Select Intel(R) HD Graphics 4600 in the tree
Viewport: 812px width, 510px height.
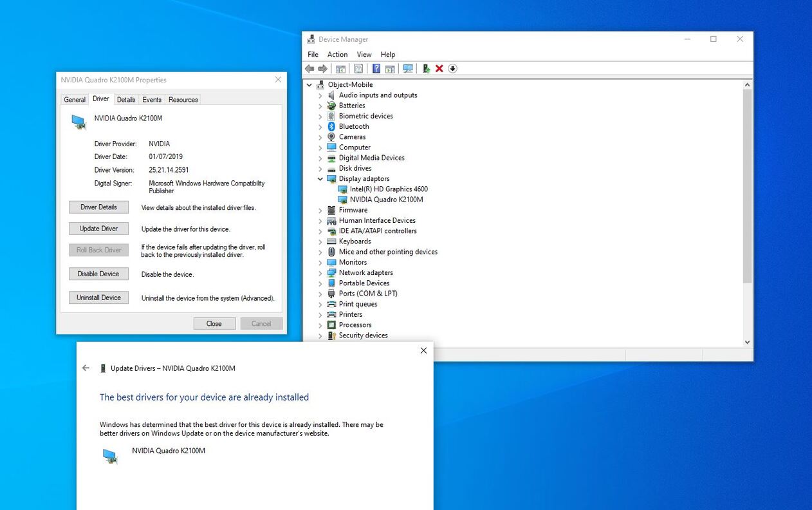click(x=389, y=189)
